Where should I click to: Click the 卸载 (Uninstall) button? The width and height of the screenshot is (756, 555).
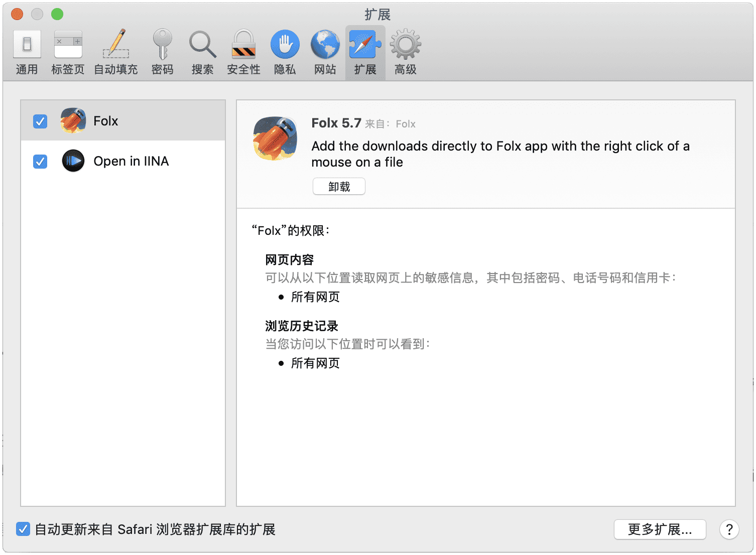click(339, 187)
